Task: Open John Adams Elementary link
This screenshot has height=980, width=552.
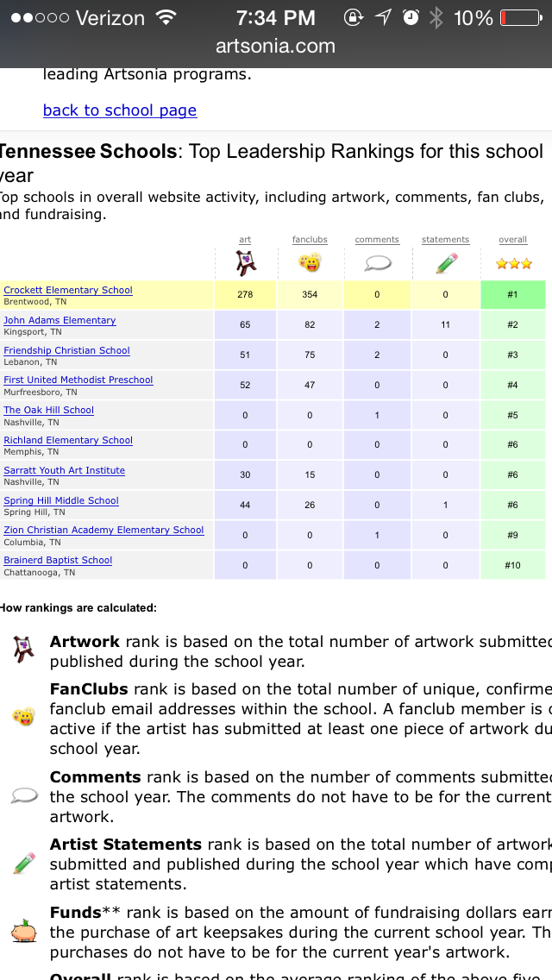Action: pyautogui.click(x=60, y=320)
